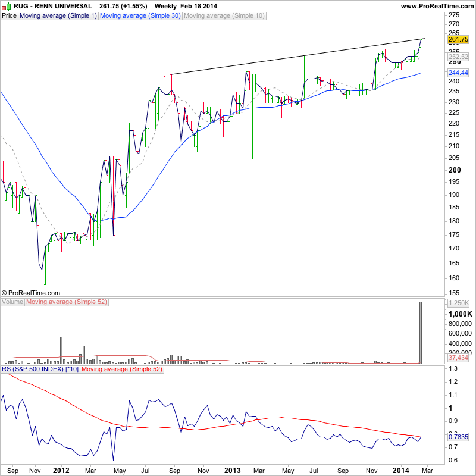
Task: Click the candlestick icon beside RUG title
Action: tap(6, 6)
